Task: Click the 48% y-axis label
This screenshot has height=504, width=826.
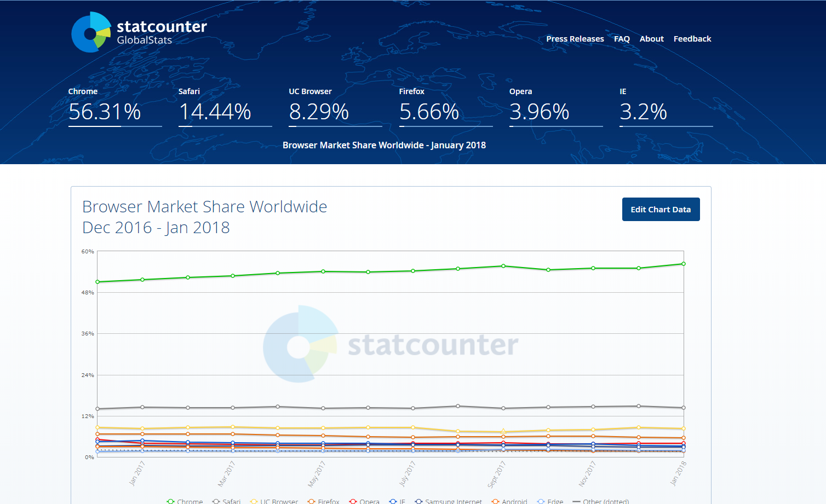Action: tap(88, 293)
